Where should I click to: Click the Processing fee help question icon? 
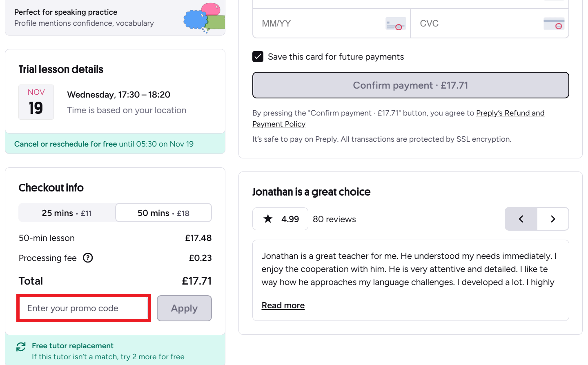coord(88,258)
